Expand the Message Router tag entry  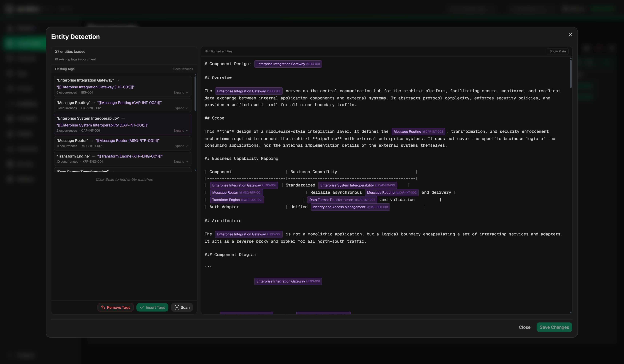click(x=181, y=146)
